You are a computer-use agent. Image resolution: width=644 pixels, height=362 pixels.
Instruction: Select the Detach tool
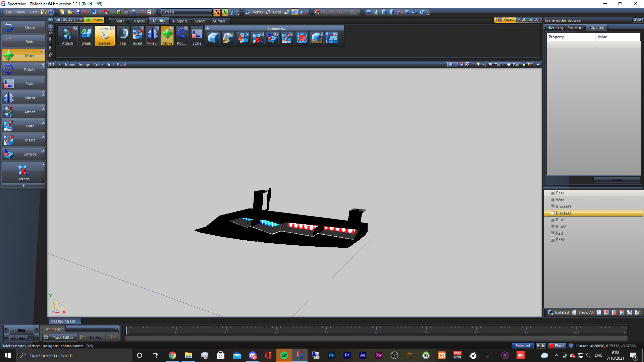click(x=23, y=172)
